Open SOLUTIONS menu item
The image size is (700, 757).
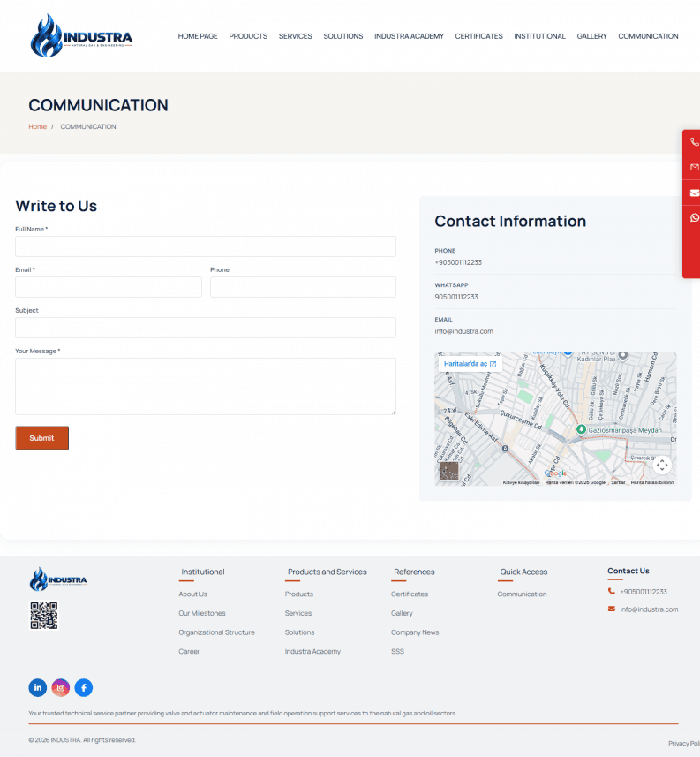343,36
